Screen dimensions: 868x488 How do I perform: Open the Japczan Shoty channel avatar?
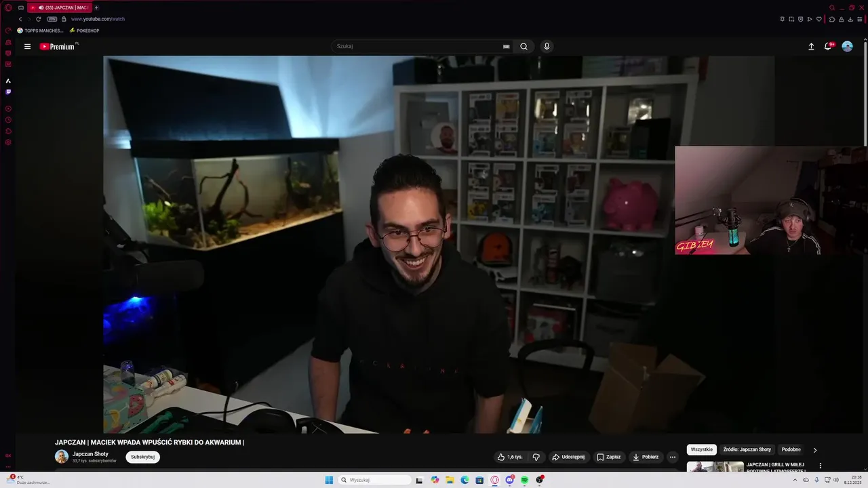click(x=62, y=457)
